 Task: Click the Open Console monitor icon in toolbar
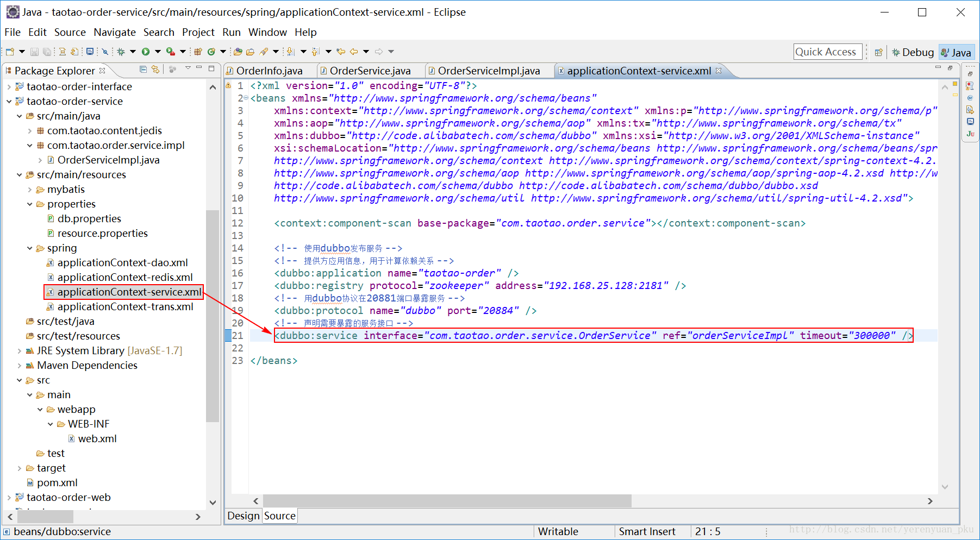(x=90, y=52)
